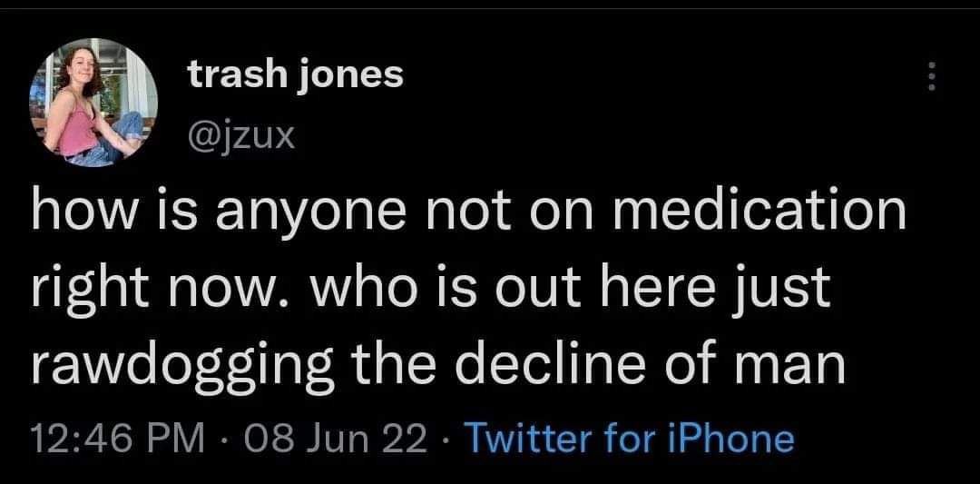Image resolution: width=980 pixels, height=484 pixels.
Task: Click the display name "trash jones"
Action: pos(295,76)
